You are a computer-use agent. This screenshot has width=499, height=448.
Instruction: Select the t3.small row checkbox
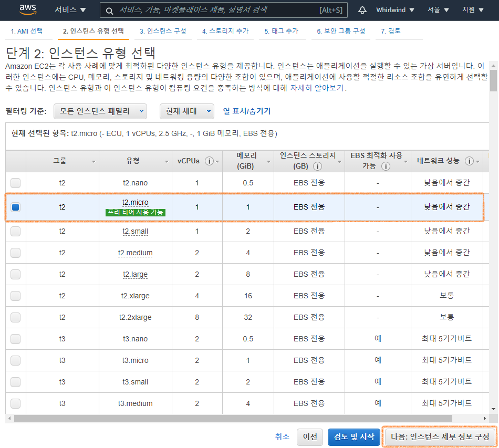(x=16, y=382)
